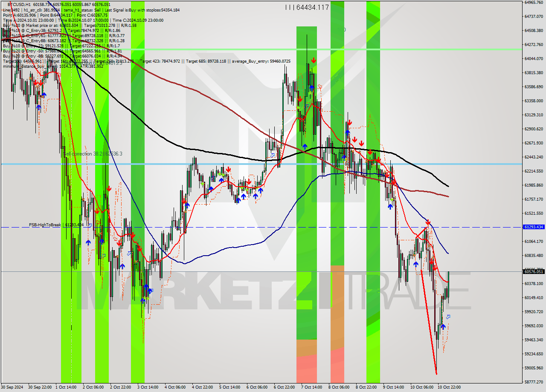Screen dimensions: 546x392
Task: Select the thick red trend line at far right
Action: click(429, 322)
